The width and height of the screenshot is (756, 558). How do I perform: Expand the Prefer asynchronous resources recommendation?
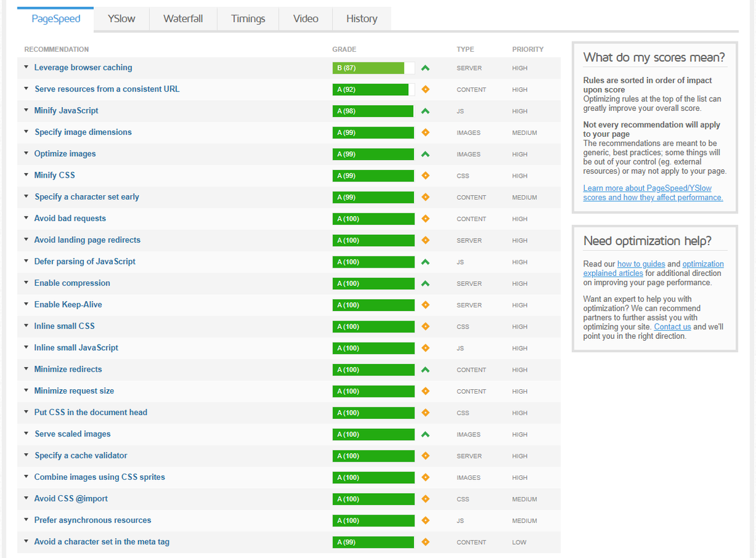pos(25,520)
